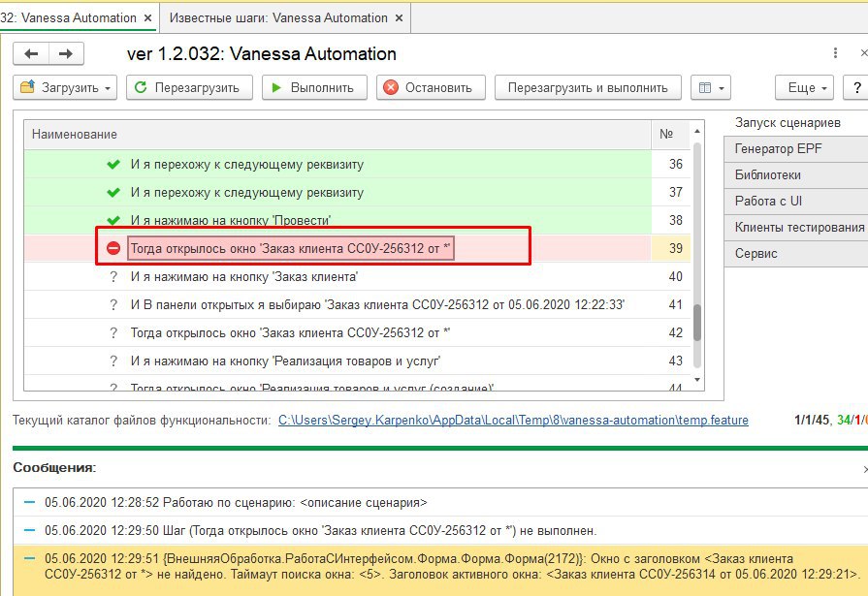
Task: Open the three-dot options menu
Action: (x=835, y=53)
